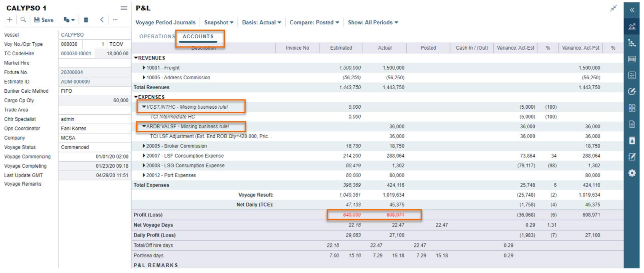Open the P&L chart icon in right sidebar

tap(632, 26)
